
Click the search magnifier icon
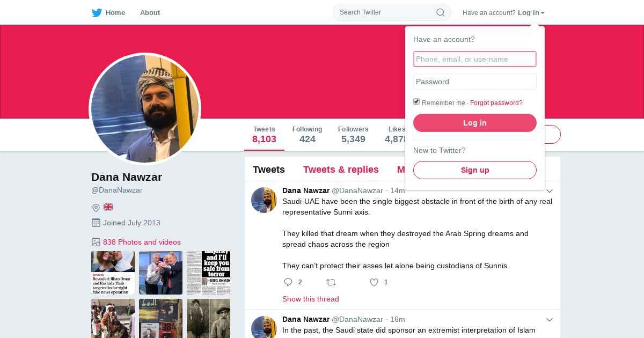(x=440, y=12)
